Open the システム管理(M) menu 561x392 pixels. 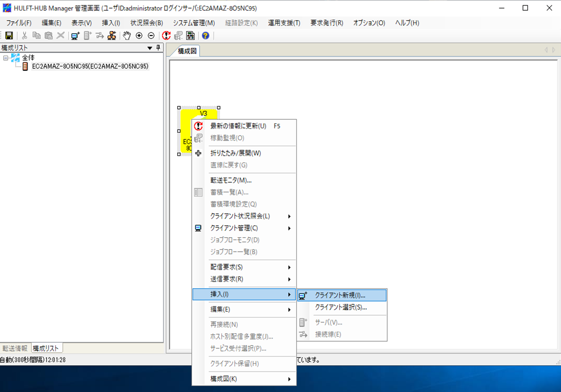194,23
